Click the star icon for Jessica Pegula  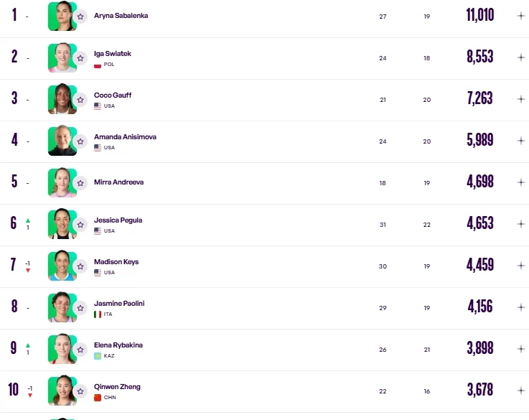(x=80, y=225)
